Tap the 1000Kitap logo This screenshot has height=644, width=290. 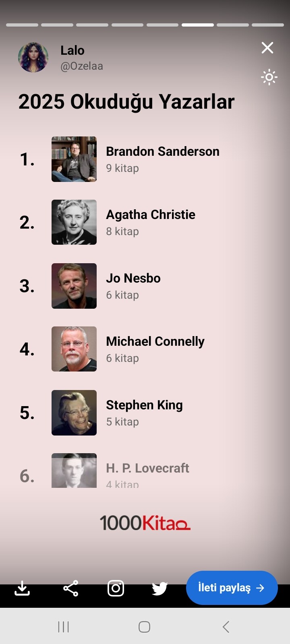pos(145,522)
